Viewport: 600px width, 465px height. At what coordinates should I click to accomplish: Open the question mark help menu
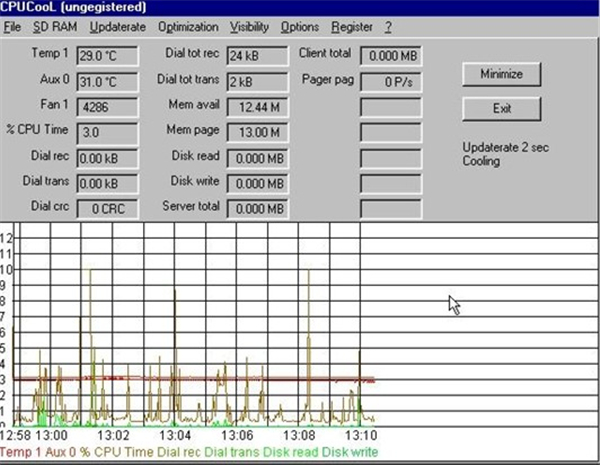pos(390,26)
